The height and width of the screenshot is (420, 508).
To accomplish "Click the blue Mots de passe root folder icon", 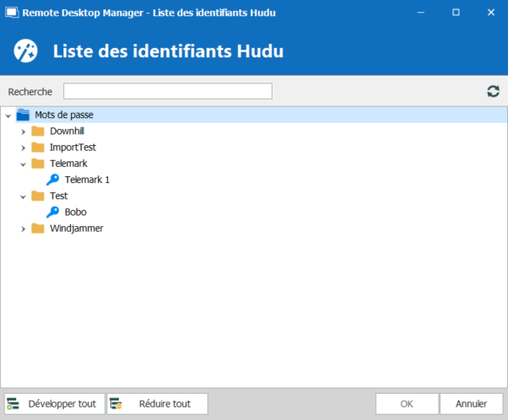I will (23, 116).
